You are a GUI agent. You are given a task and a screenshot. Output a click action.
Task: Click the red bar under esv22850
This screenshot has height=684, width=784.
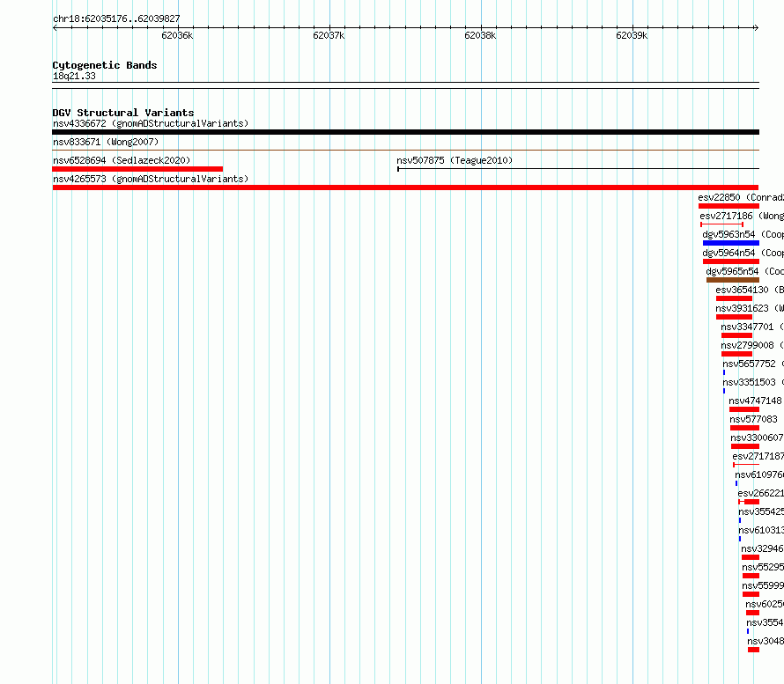(x=729, y=206)
